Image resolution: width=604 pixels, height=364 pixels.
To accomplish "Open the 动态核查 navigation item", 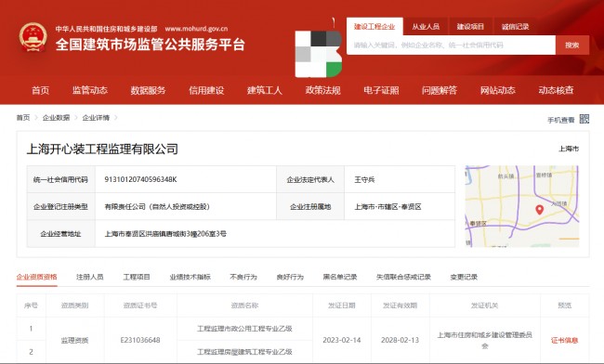I will pyautogui.click(x=557, y=90).
